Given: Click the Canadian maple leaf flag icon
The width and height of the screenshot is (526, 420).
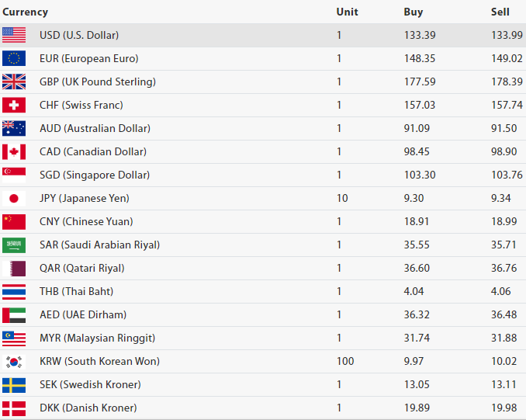Looking at the screenshot, I should [14, 151].
